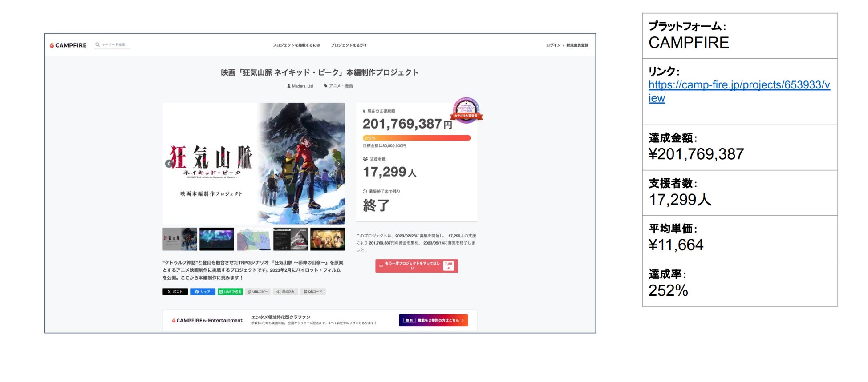The height and width of the screenshot is (382, 868).
Task: Click the URLコピー button
Action: (258, 292)
